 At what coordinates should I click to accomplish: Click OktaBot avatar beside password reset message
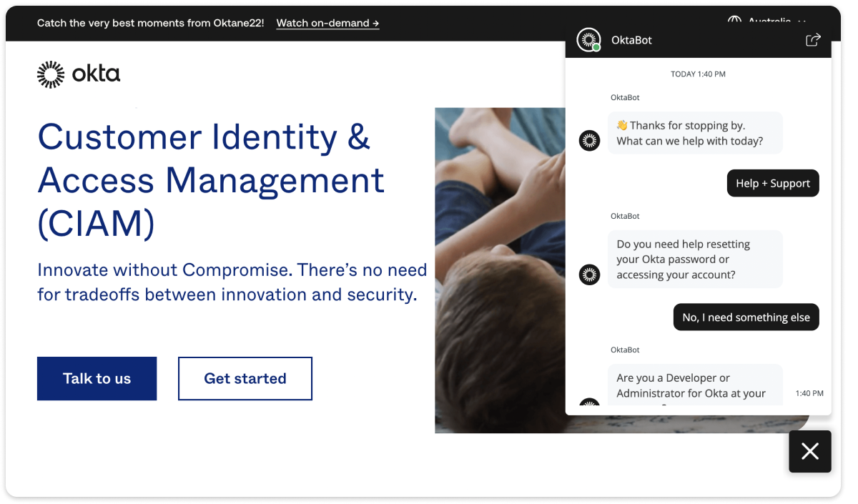(589, 274)
